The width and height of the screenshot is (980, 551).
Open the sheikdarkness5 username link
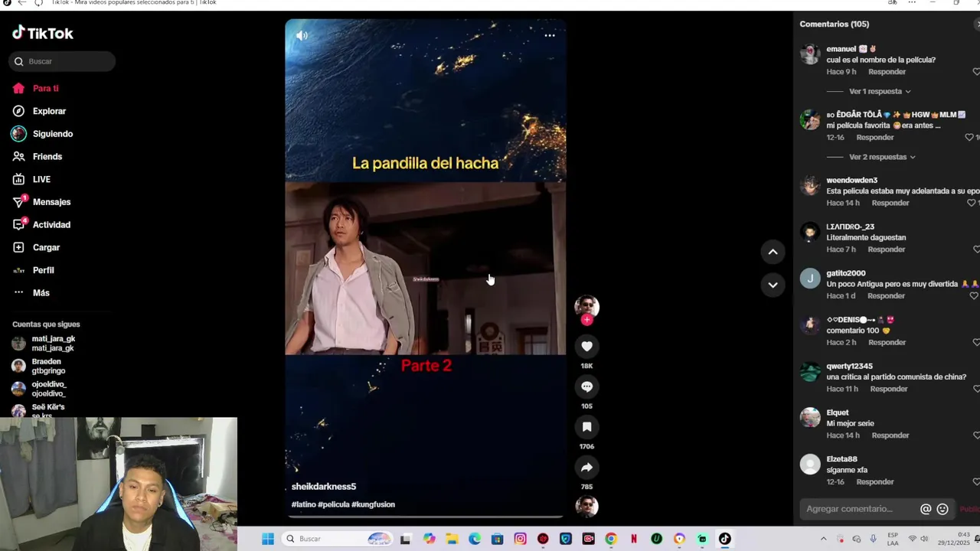click(x=324, y=487)
